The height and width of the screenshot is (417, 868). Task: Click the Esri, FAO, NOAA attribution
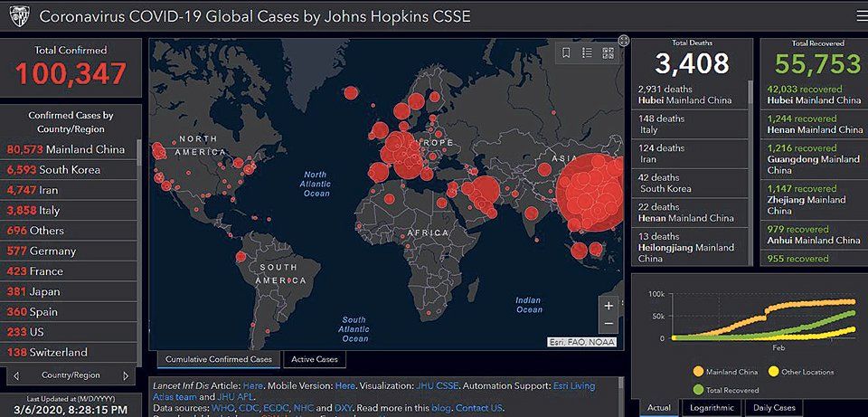point(581,342)
